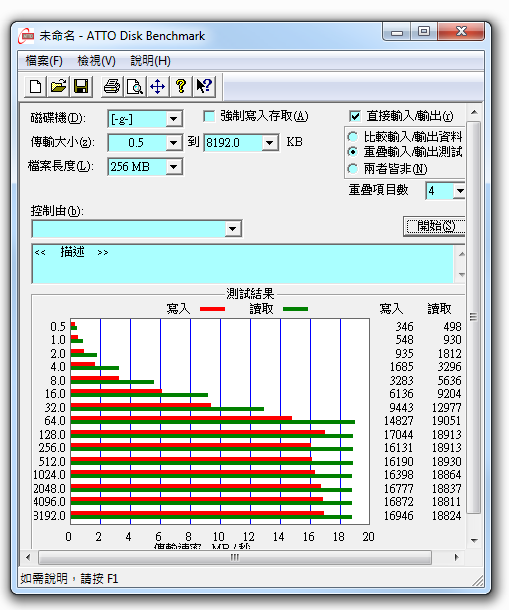Maximize the ATTO Disk Benchmark window
The image size is (509, 610).
click(x=424, y=32)
